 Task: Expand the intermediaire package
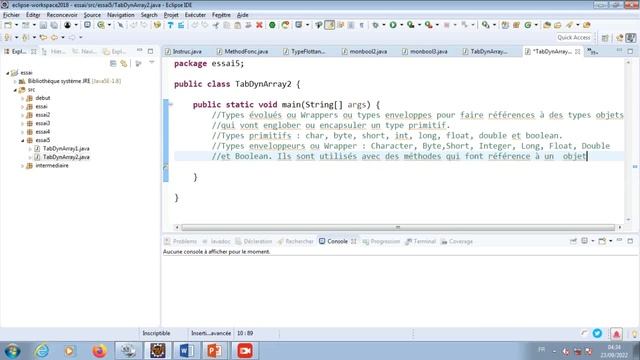22,166
